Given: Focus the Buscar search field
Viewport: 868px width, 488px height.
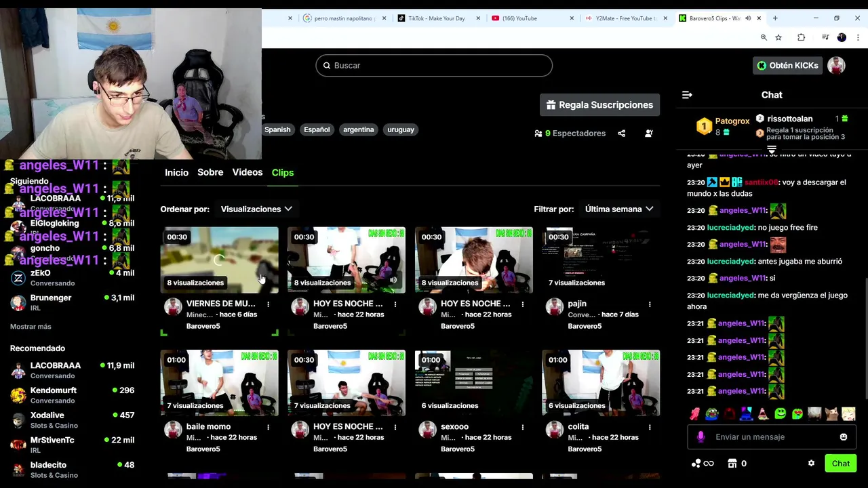Looking at the screenshot, I should 434,66.
